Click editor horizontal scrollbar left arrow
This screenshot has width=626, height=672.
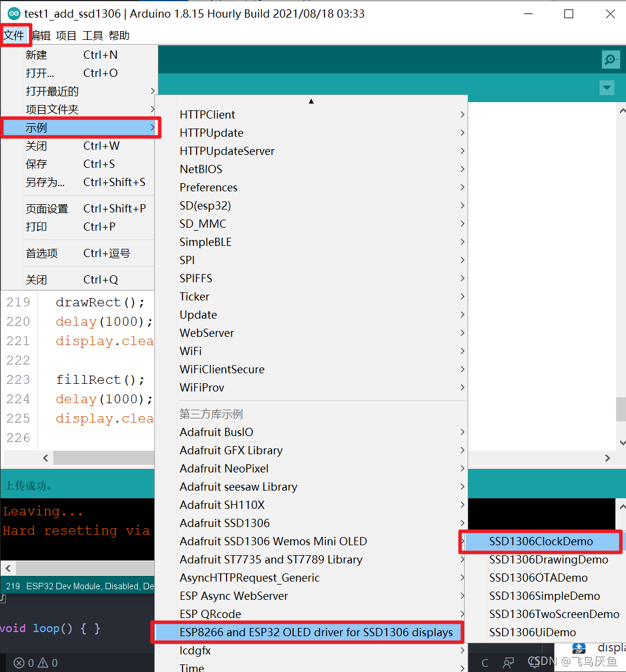point(46,458)
